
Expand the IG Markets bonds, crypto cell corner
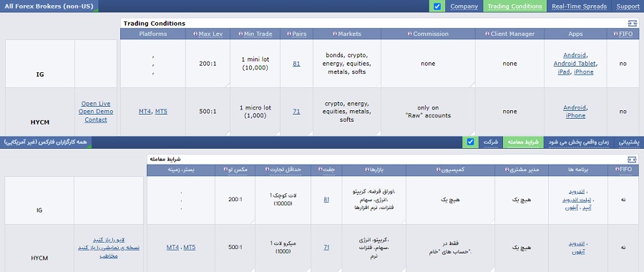coord(379,85)
